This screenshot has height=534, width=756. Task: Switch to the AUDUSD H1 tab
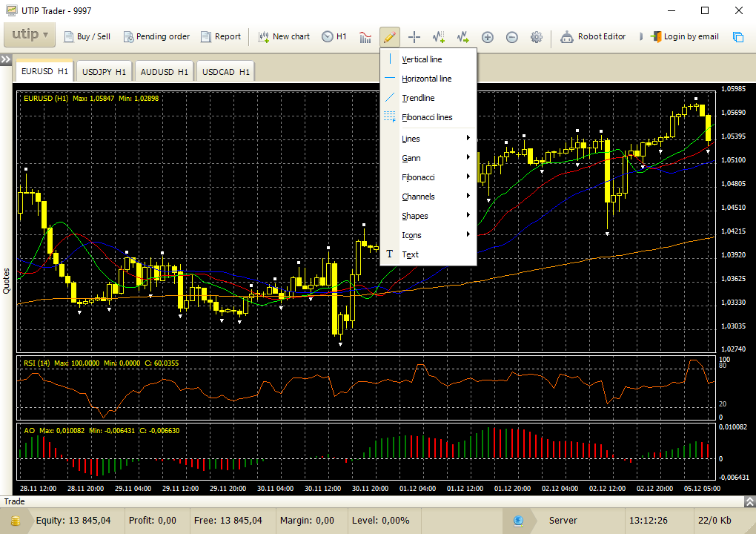165,72
